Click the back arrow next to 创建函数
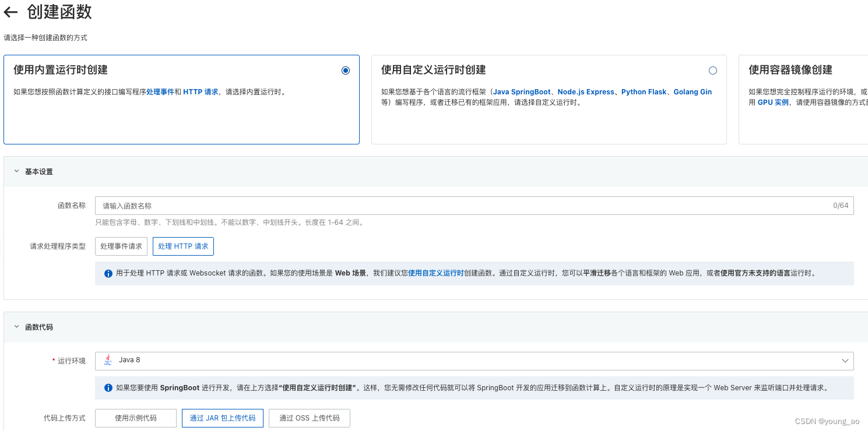Viewport: 868px width, 431px height. pyautogui.click(x=10, y=12)
